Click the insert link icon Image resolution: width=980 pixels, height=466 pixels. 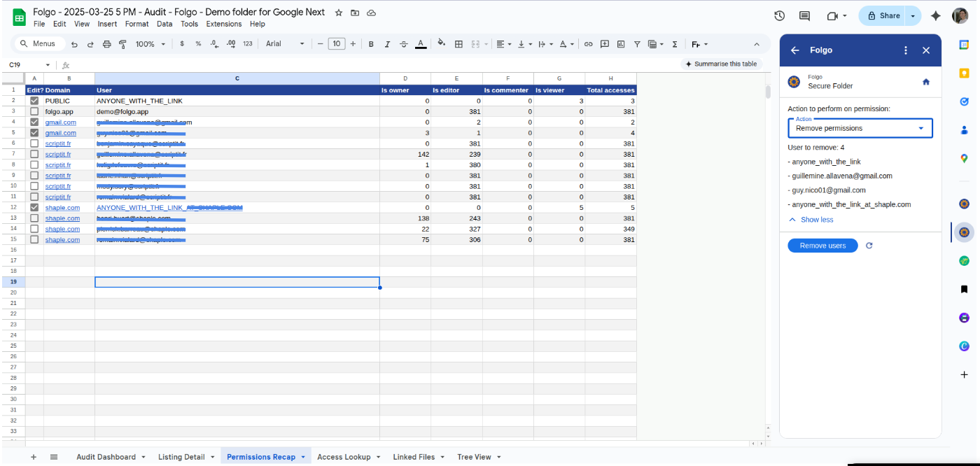click(x=589, y=44)
